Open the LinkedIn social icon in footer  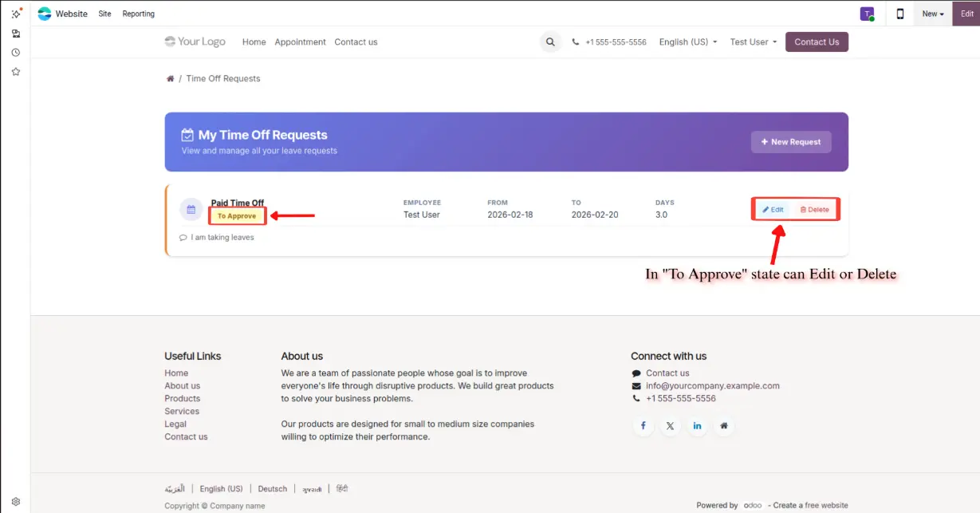tap(697, 426)
